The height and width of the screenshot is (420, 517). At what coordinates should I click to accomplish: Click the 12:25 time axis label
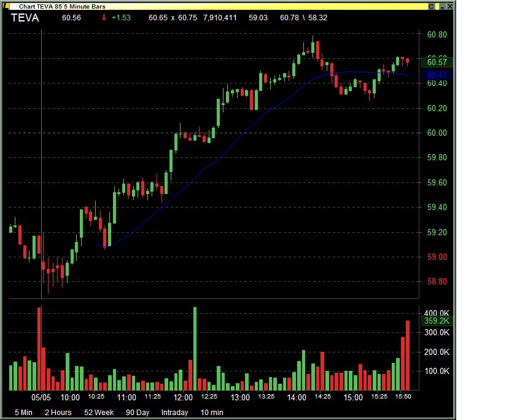tap(209, 397)
